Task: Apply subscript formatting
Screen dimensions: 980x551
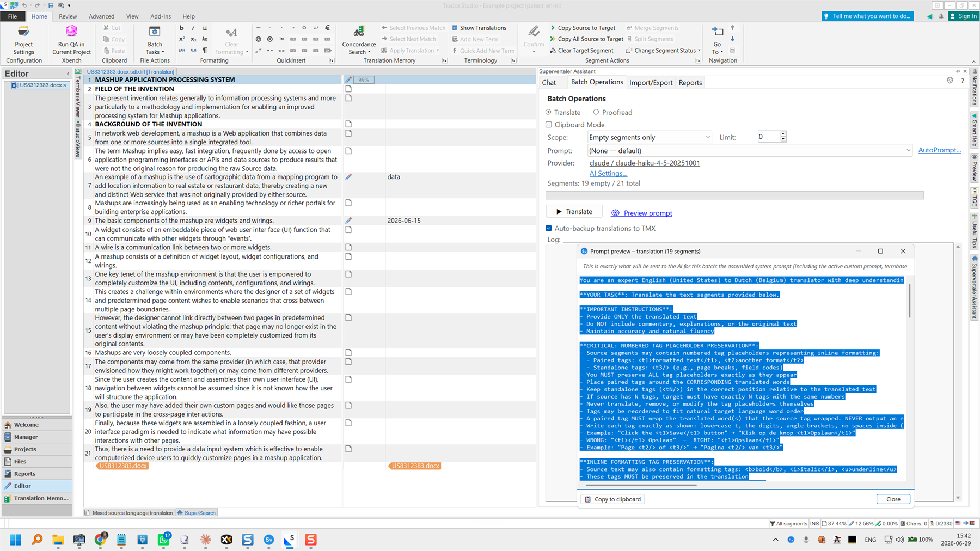Action: point(193,39)
